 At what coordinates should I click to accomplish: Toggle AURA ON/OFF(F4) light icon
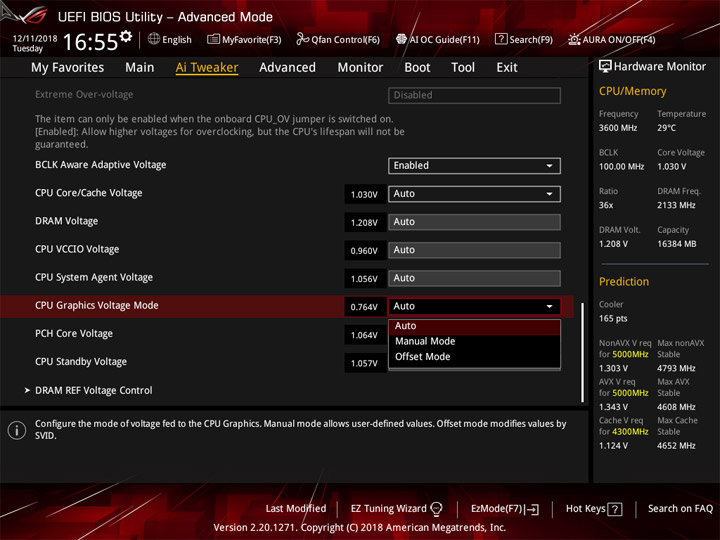(574, 39)
